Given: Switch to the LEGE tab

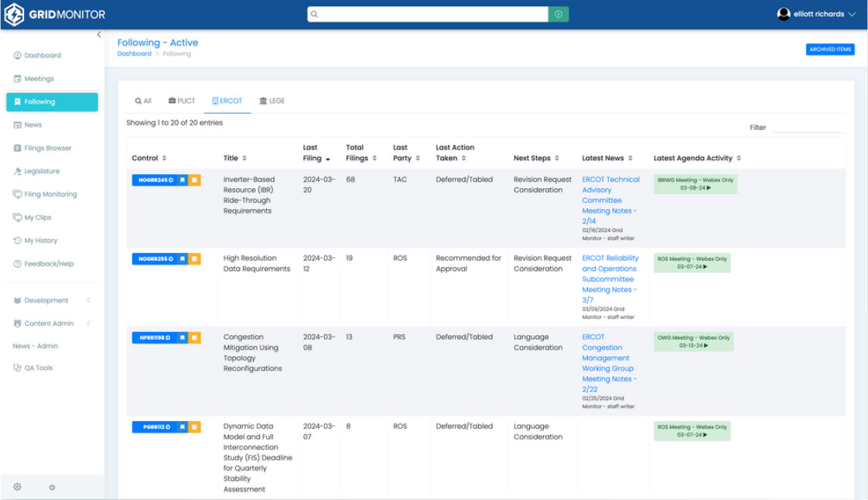Looking at the screenshot, I should pyautogui.click(x=272, y=101).
